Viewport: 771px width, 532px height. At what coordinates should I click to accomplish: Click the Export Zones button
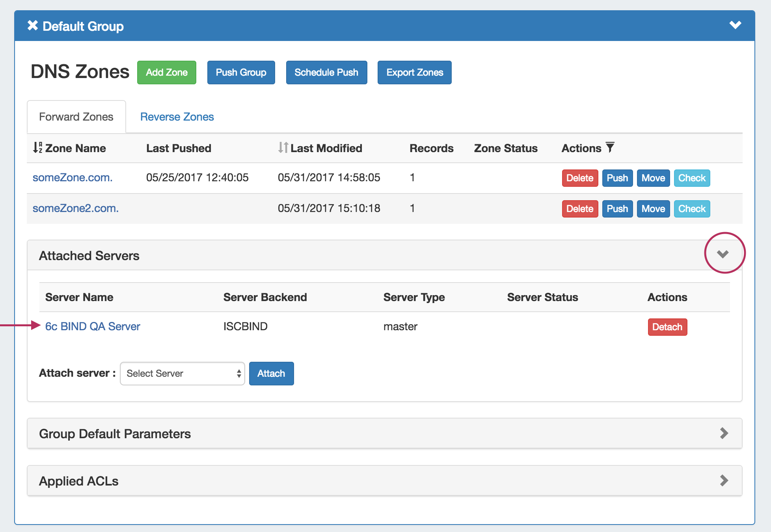click(414, 73)
